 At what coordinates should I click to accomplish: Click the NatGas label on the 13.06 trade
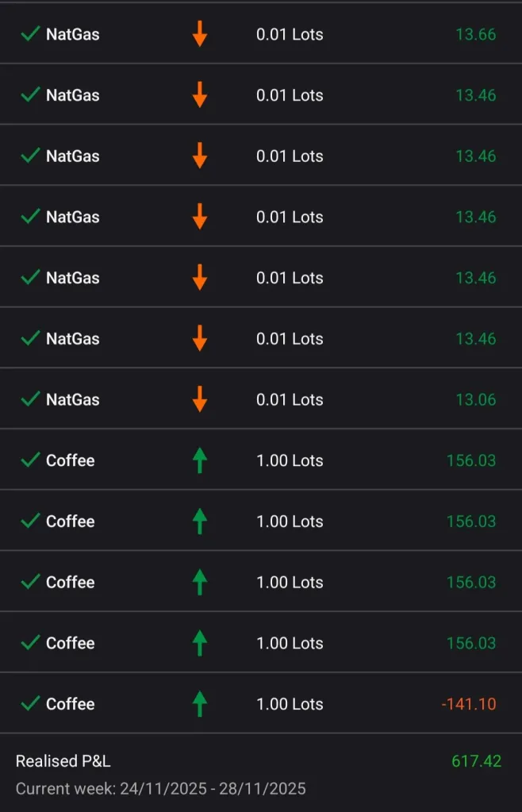click(x=73, y=399)
